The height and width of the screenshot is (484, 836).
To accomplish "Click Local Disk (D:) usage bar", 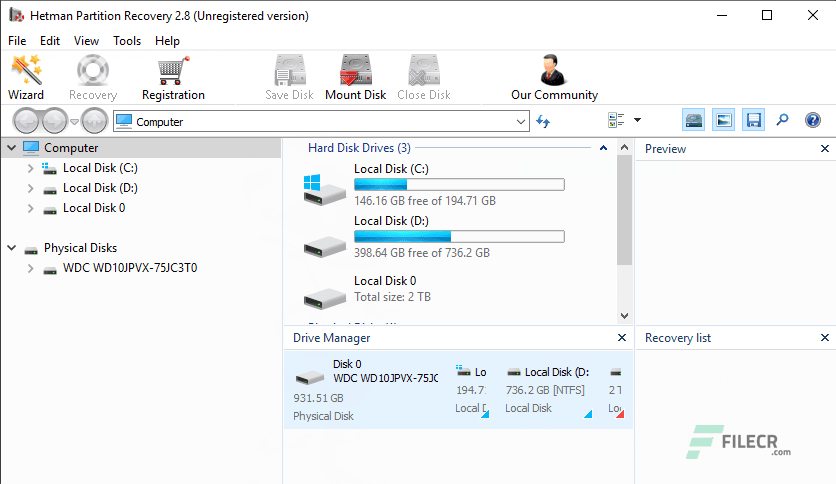I will point(459,236).
